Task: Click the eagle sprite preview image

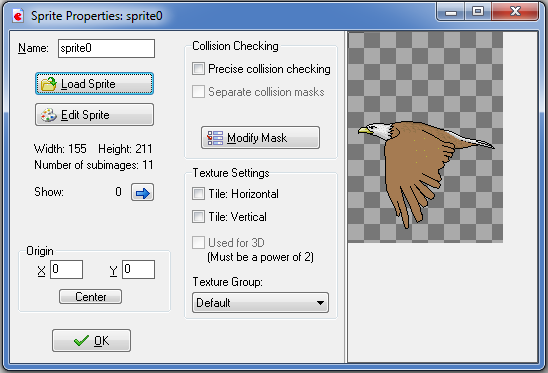Action: click(425, 137)
